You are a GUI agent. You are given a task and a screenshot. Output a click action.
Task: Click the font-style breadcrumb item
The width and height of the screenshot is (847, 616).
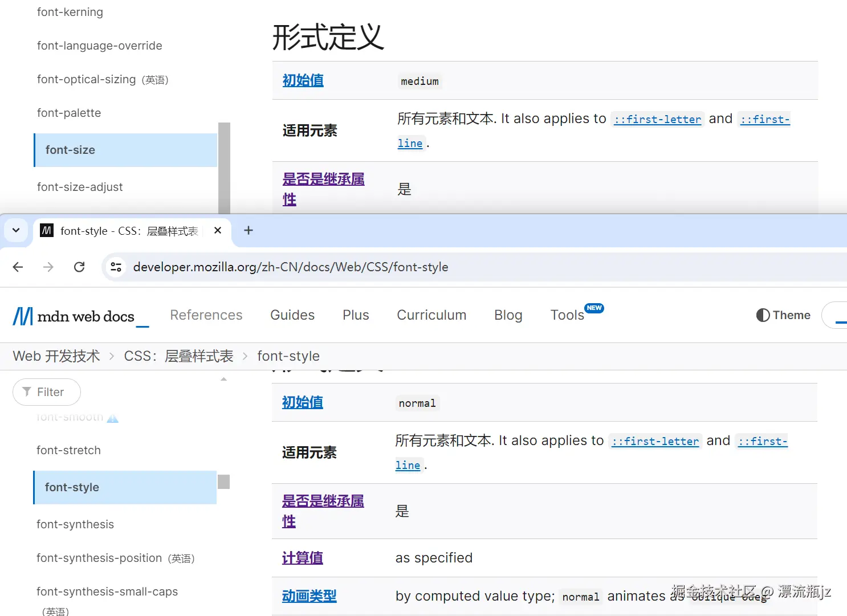288,356
